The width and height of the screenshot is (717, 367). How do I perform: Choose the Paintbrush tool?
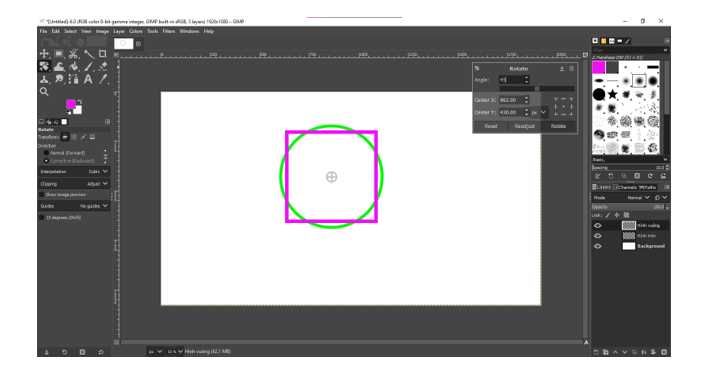pyautogui.click(x=88, y=67)
